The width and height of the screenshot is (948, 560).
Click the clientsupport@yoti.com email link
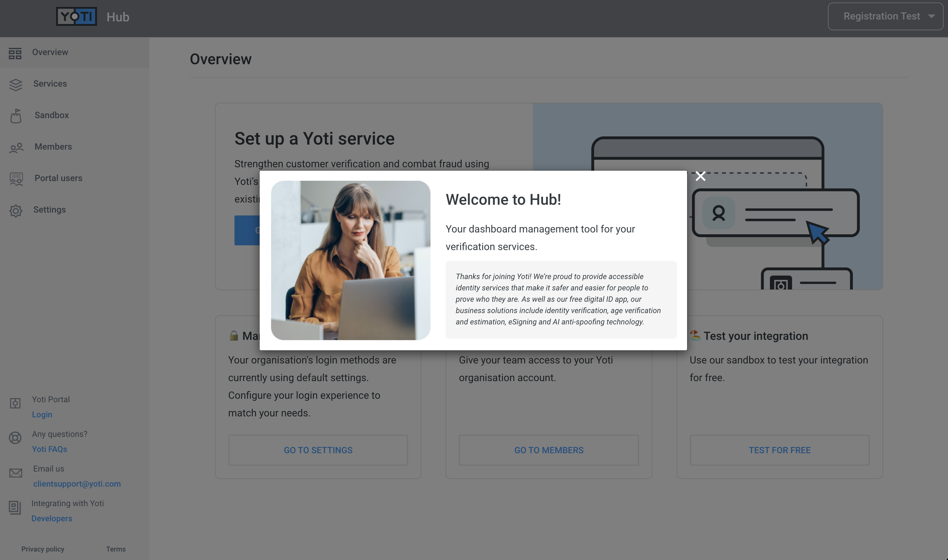click(77, 484)
